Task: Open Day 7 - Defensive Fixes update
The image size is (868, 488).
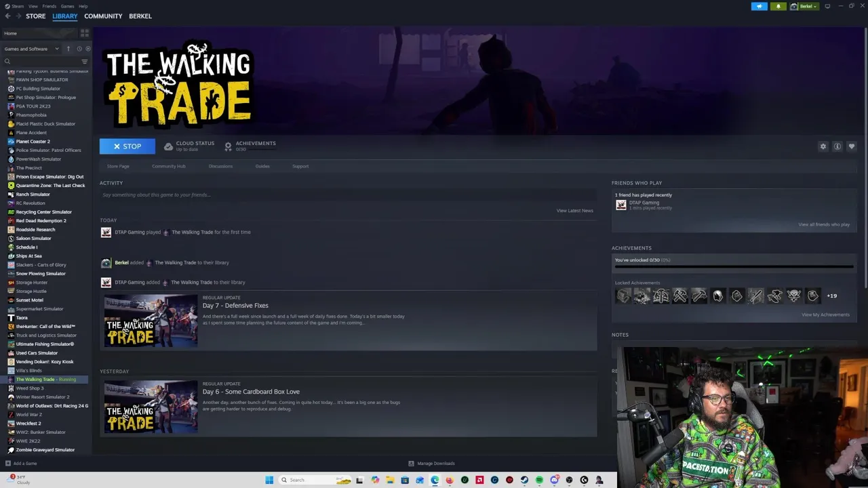Action: 235,306
